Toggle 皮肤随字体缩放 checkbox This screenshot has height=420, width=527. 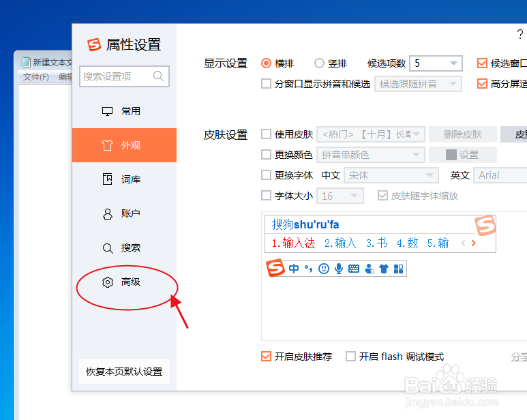click(x=382, y=196)
